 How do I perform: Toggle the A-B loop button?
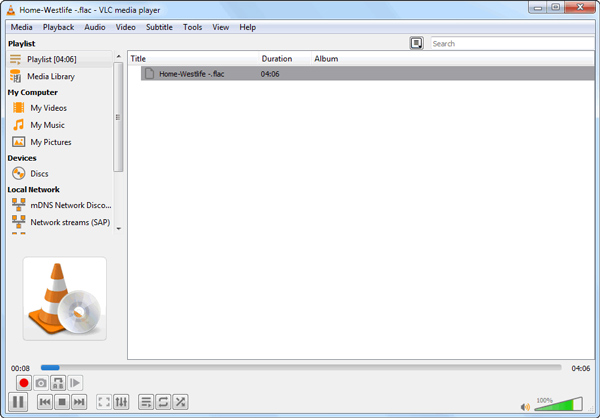tap(58, 383)
